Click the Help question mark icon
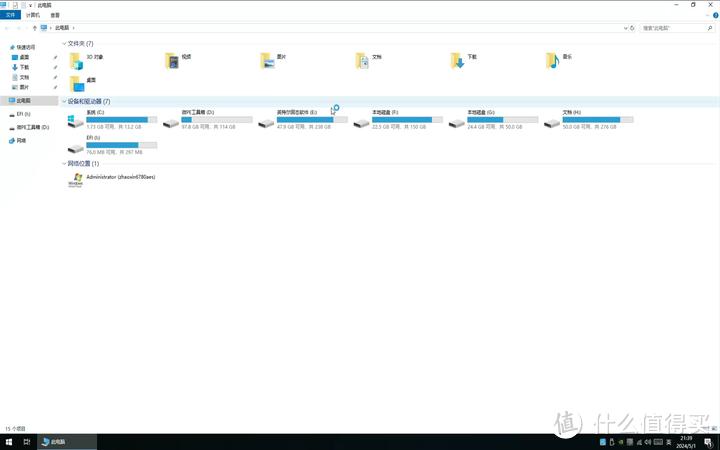720x450 pixels. click(714, 15)
